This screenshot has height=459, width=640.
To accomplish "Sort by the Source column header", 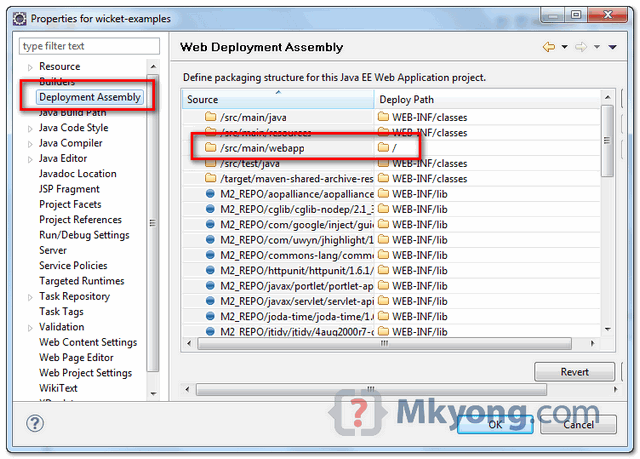I will 278,99.
